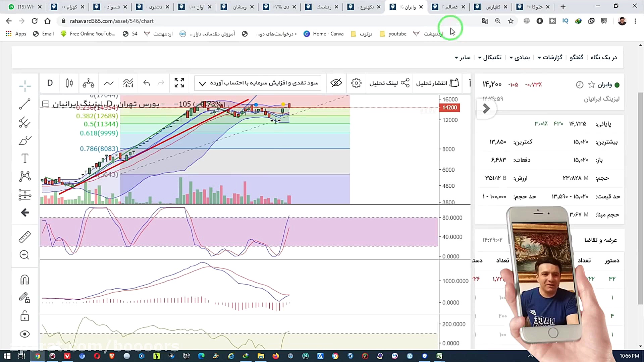Open the گفتگو tab
644x362 pixels.
click(576, 57)
